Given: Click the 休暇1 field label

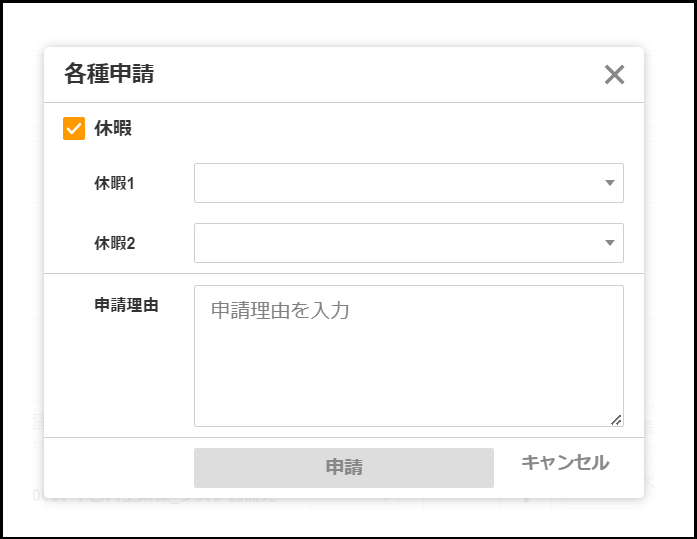Looking at the screenshot, I should point(114,183).
